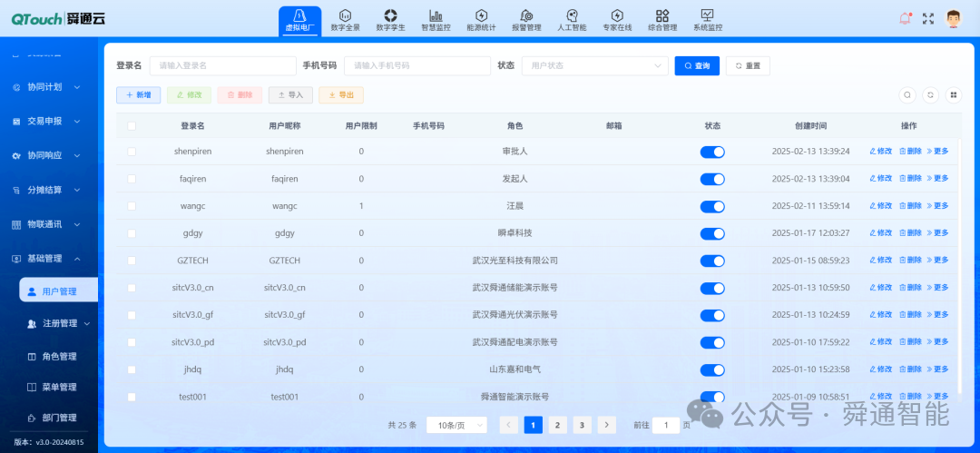The image size is (980, 453).
Task: Open the 10条/页 page size dropdown
Action: tap(456, 426)
